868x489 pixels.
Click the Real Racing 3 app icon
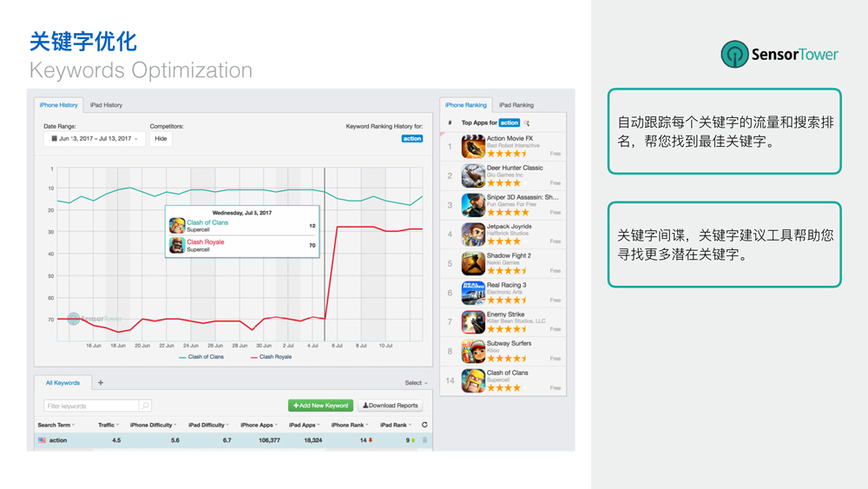coord(473,293)
